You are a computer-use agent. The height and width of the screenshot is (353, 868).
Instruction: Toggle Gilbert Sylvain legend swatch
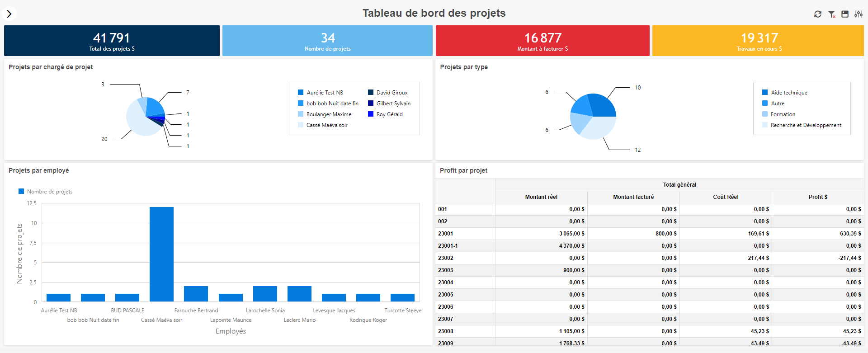(371, 103)
